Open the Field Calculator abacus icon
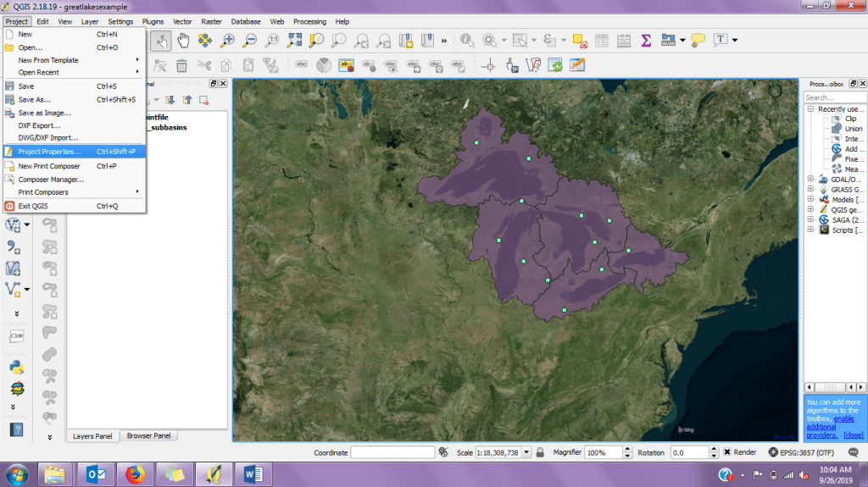This screenshot has height=487, width=868. pos(624,40)
